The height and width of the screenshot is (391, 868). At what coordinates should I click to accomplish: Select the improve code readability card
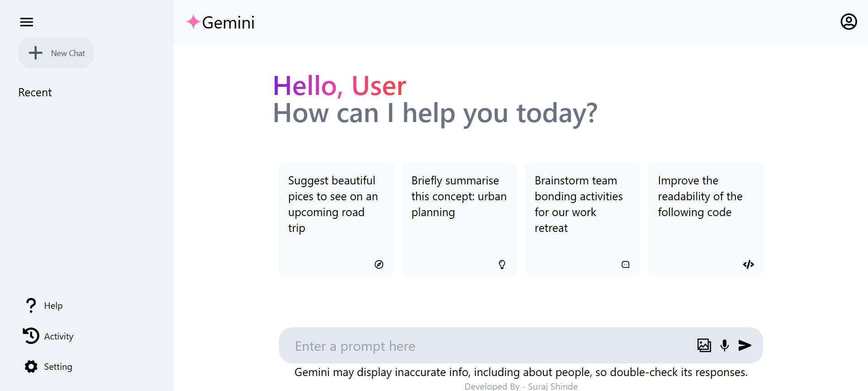click(706, 219)
